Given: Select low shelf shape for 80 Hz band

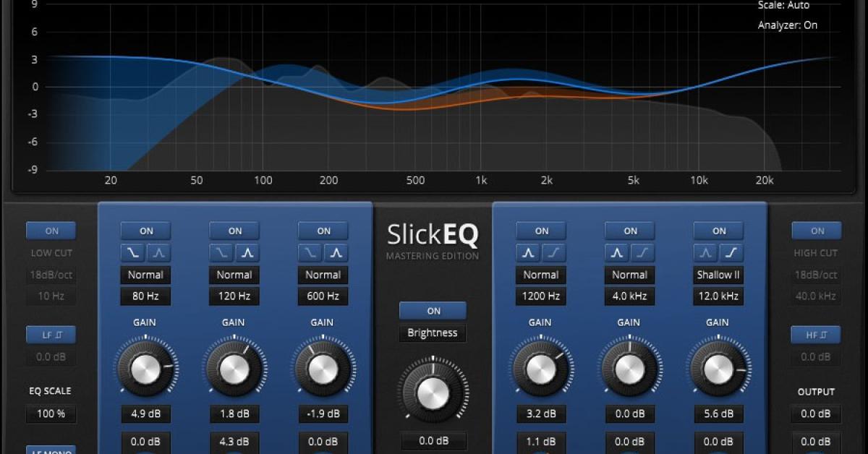Looking at the screenshot, I should click(133, 253).
